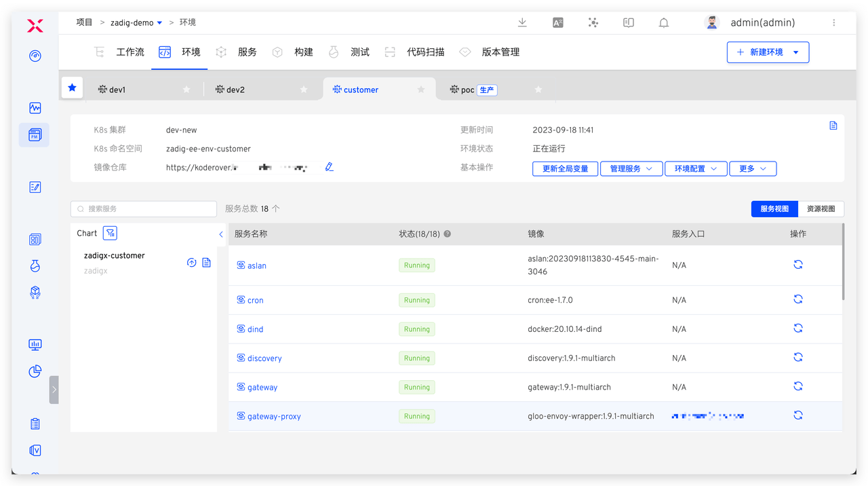The height and width of the screenshot is (486, 868).
Task: Open the language switch icon in header
Action: 557,22
